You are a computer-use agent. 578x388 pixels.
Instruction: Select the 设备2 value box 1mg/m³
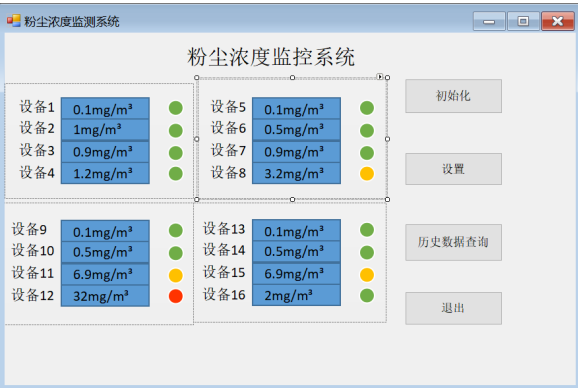point(105,130)
